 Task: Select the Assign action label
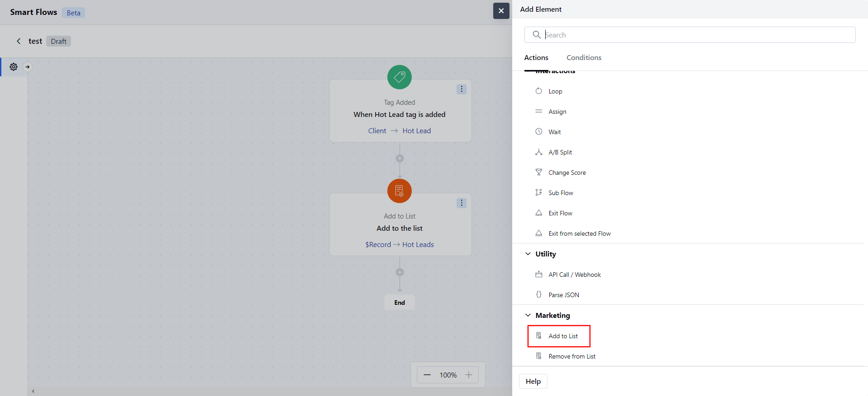tap(557, 112)
